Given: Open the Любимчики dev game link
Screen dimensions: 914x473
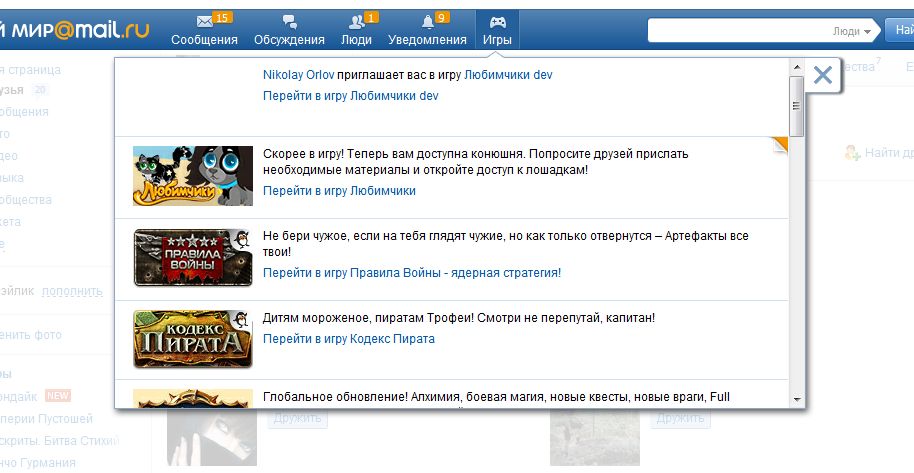Looking at the screenshot, I should [508, 75].
